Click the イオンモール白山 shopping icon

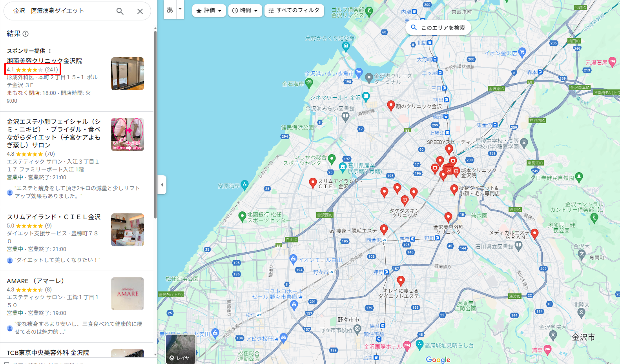pyautogui.click(x=293, y=258)
